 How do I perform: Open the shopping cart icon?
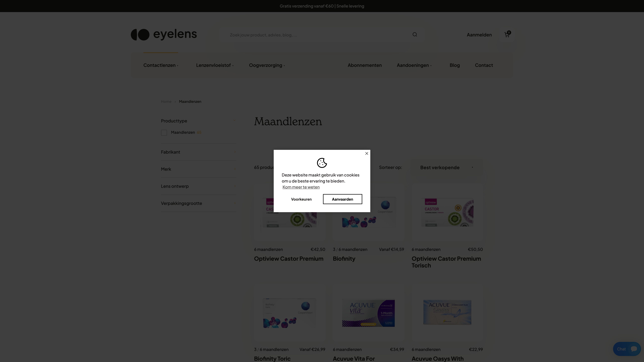click(507, 35)
